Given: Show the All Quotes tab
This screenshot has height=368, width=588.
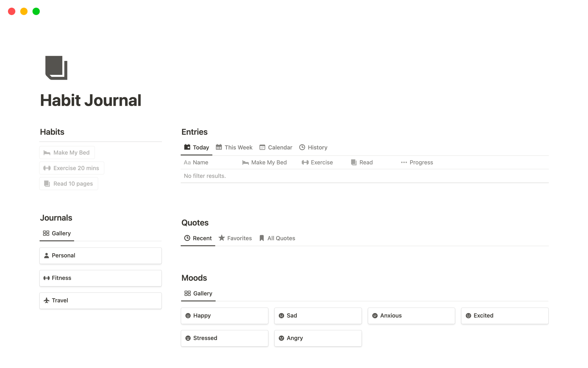Looking at the screenshot, I should tap(277, 238).
